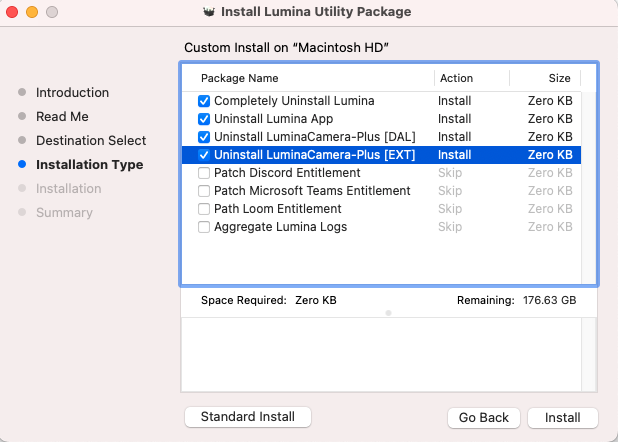Enable Aggregate Lumina Logs checkbox
Screen dimensions: 618x442
204,227
